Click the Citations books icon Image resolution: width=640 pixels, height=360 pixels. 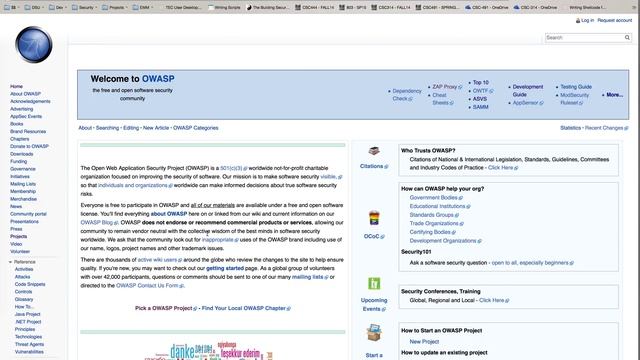pyautogui.click(x=374, y=151)
